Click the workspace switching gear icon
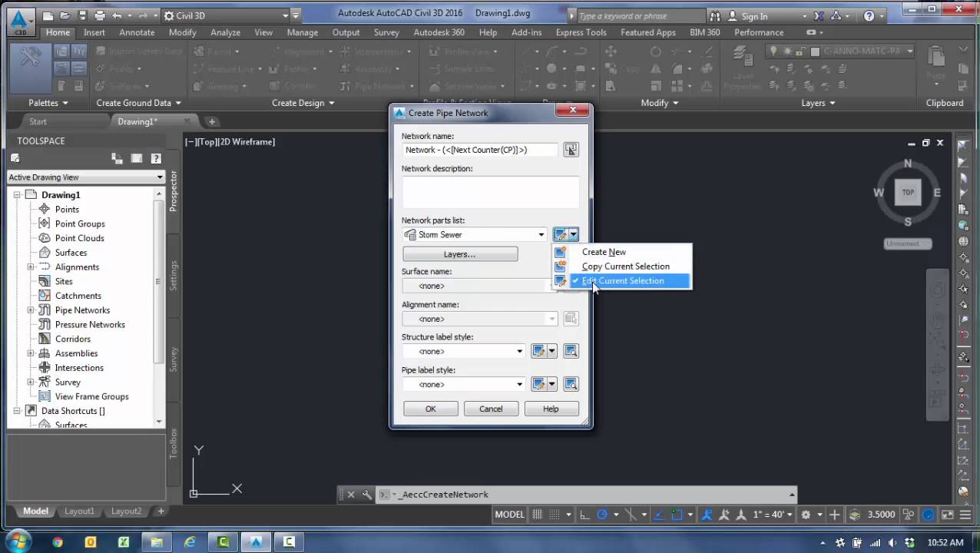 click(806, 515)
